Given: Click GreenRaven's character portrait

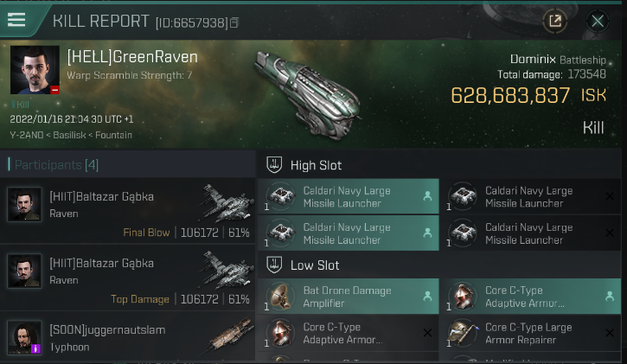Looking at the screenshot, I should tap(35, 70).
